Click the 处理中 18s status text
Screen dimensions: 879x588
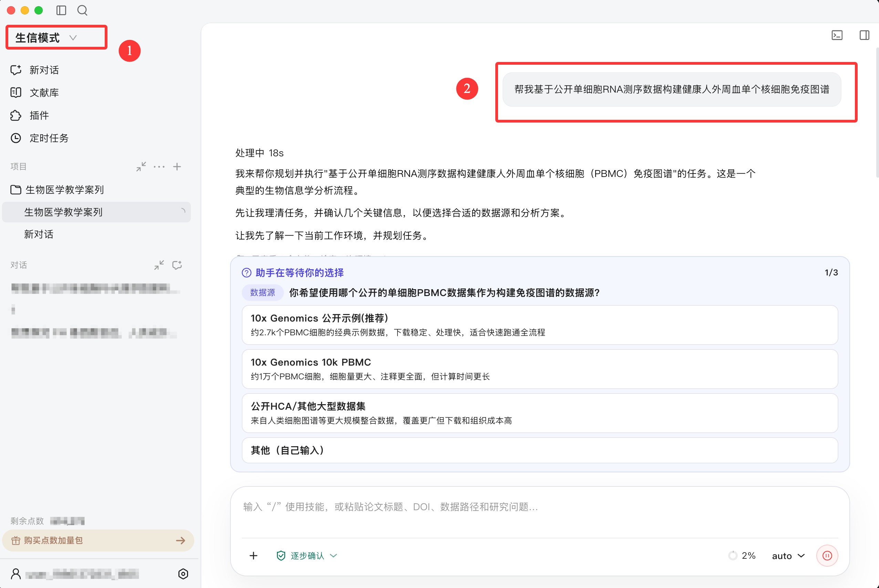pyautogui.click(x=259, y=153)
